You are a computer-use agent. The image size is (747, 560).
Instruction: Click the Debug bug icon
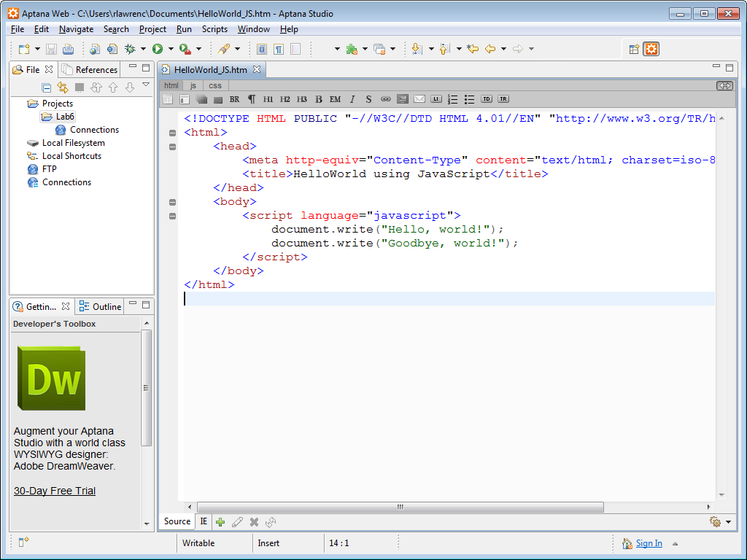coord(130,49)
